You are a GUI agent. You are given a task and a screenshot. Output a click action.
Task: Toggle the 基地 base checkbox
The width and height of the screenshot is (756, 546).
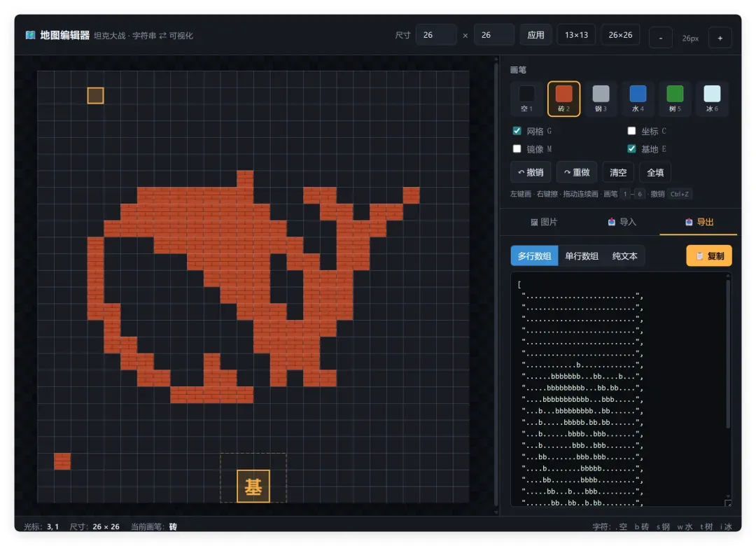pos(631,148)
